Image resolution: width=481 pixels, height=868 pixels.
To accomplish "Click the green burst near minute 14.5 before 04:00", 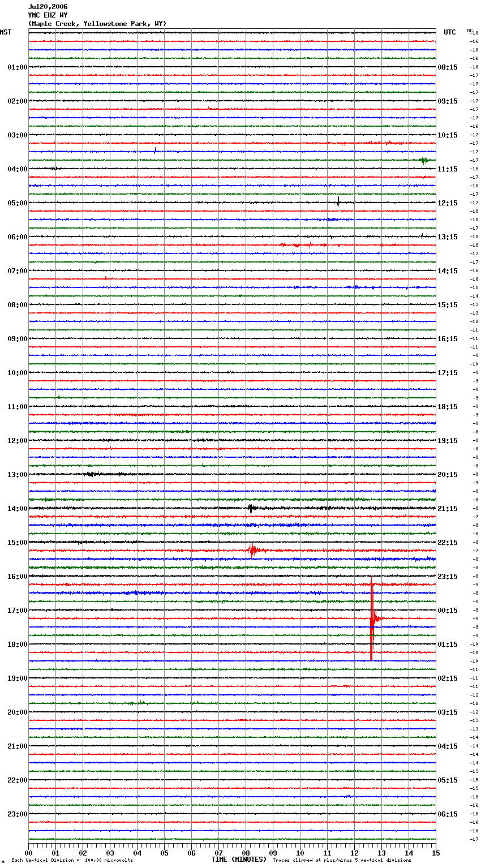I will (423, 160).
